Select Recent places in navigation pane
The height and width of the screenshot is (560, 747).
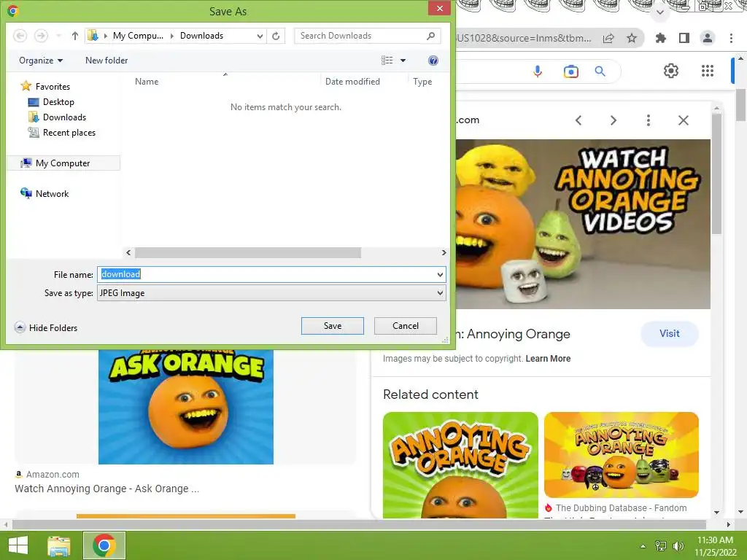coord(61,133)
